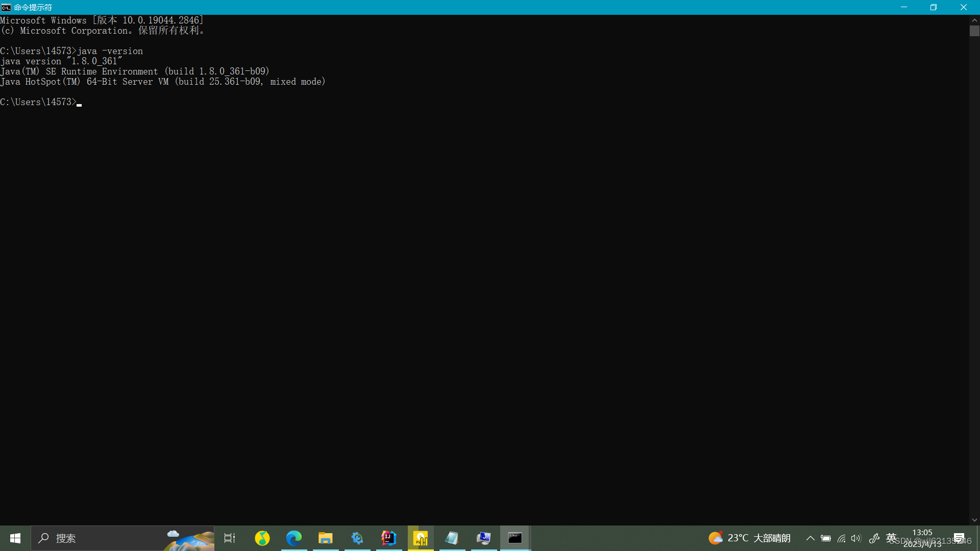Open IntelliJ IDEA from the taskbar
The image size is (980, 551).
tap(389, 538)
